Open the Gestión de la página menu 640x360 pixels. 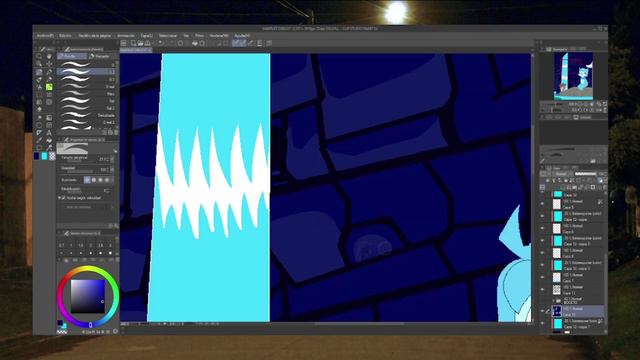point(94,36)
